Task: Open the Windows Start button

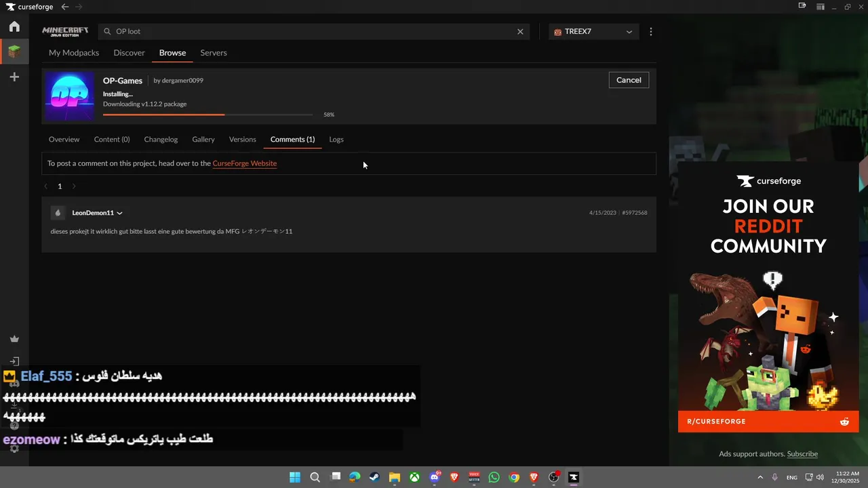Action: (x=295, y=477)
